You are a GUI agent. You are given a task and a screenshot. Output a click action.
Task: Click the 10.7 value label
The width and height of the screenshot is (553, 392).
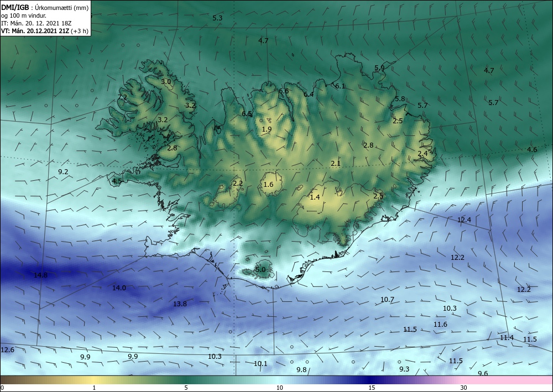tap(387, 300)
